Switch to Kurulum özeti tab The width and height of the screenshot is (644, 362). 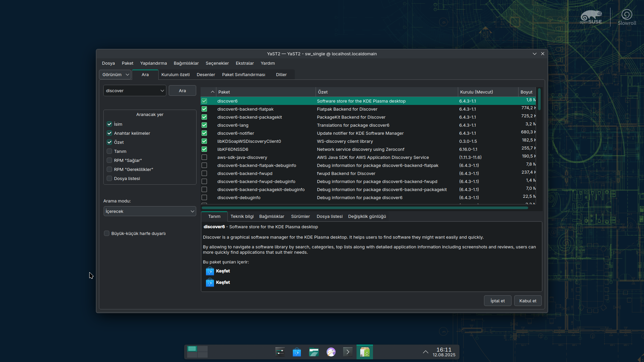tap(175, 74)
